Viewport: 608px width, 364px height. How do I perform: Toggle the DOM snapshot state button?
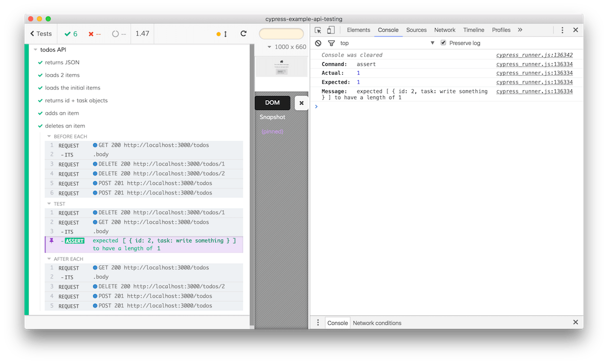coord(272,102)
